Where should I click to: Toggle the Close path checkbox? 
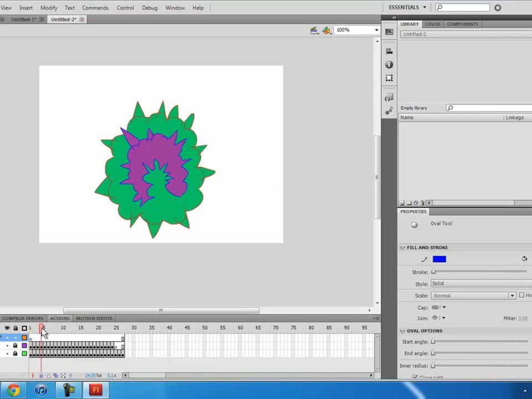coord(415,377)
